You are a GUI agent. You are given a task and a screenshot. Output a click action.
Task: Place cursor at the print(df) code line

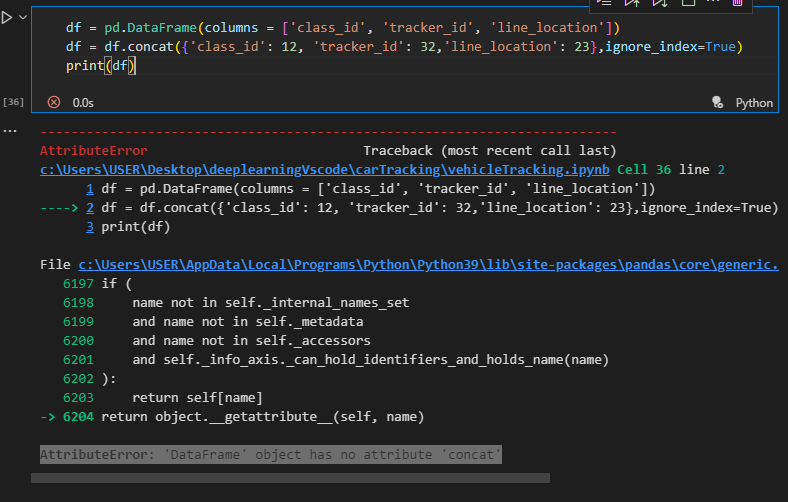101,66
